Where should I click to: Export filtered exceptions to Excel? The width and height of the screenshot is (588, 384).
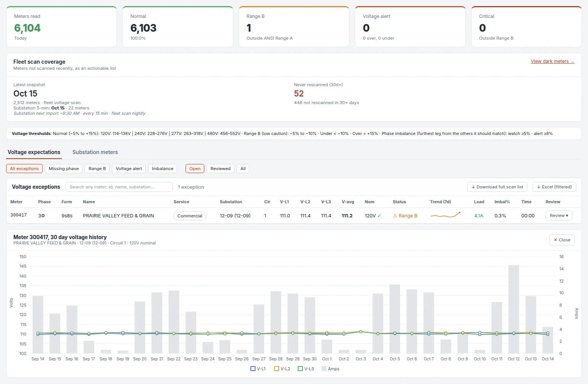tap(554, 187)
